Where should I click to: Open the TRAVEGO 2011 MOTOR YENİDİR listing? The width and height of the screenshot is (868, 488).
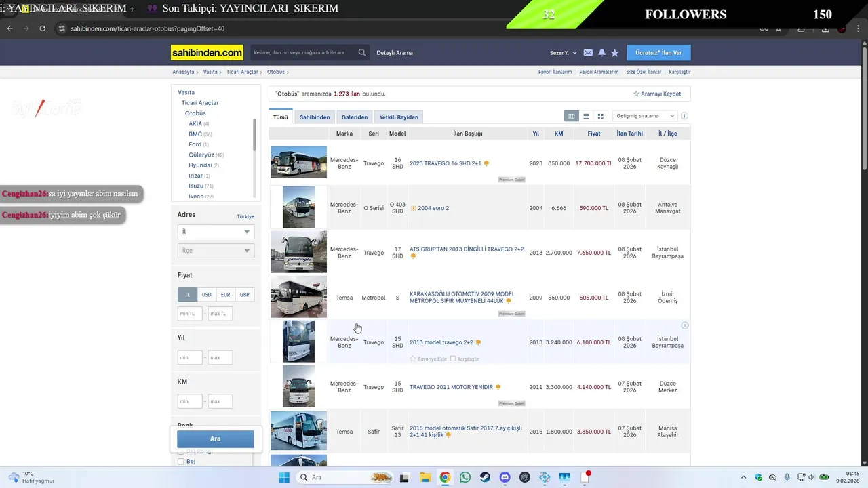451,387
